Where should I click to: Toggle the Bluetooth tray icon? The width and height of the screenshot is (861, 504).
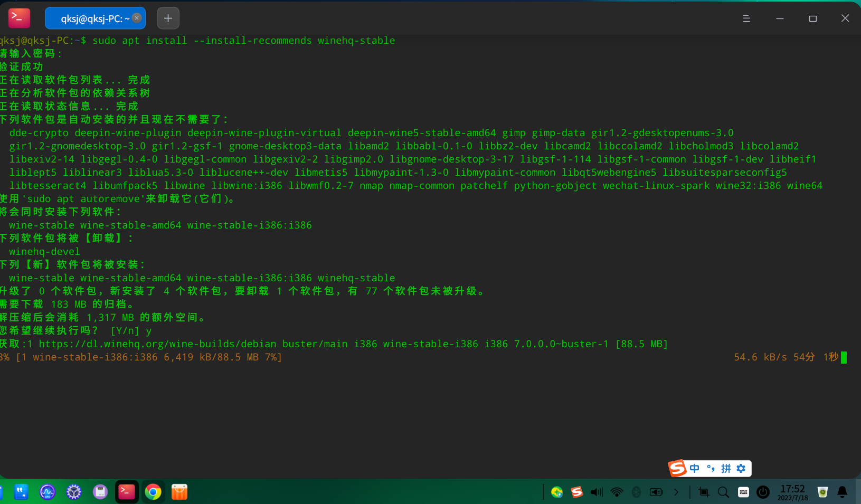tap(637, 492)
